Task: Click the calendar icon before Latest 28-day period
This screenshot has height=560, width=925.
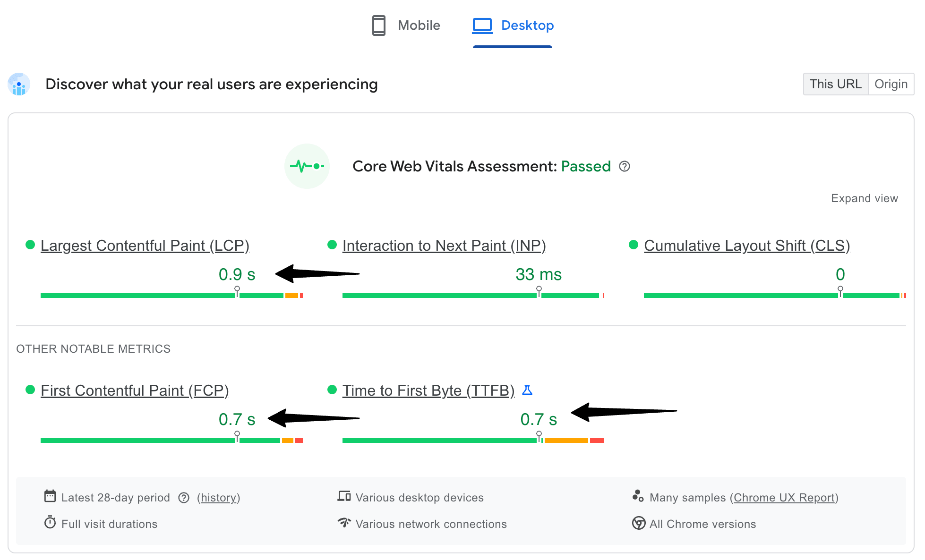Action: point(50,496)
